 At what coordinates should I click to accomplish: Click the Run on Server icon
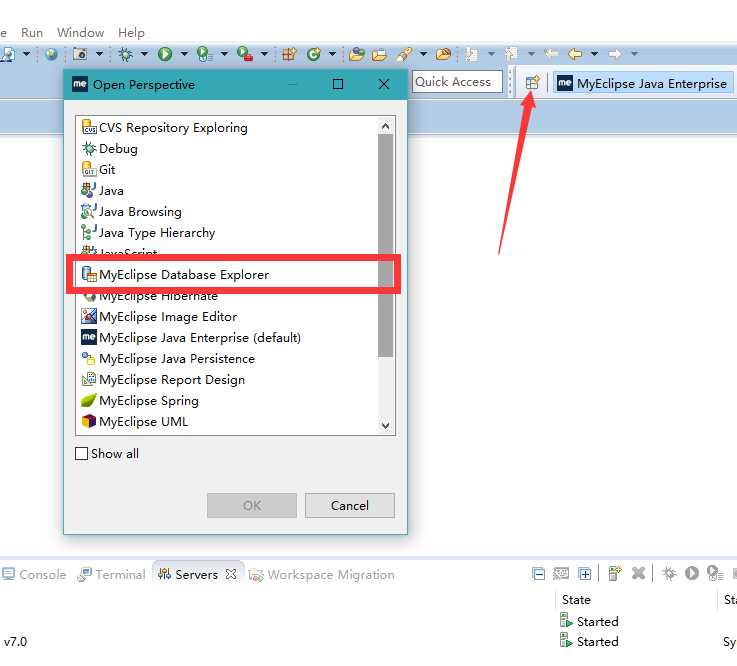[204, 54]
